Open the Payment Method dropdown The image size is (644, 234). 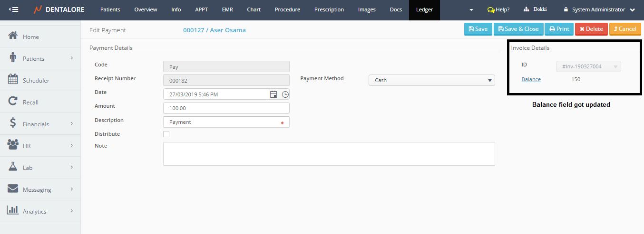[x=431, y=80]
